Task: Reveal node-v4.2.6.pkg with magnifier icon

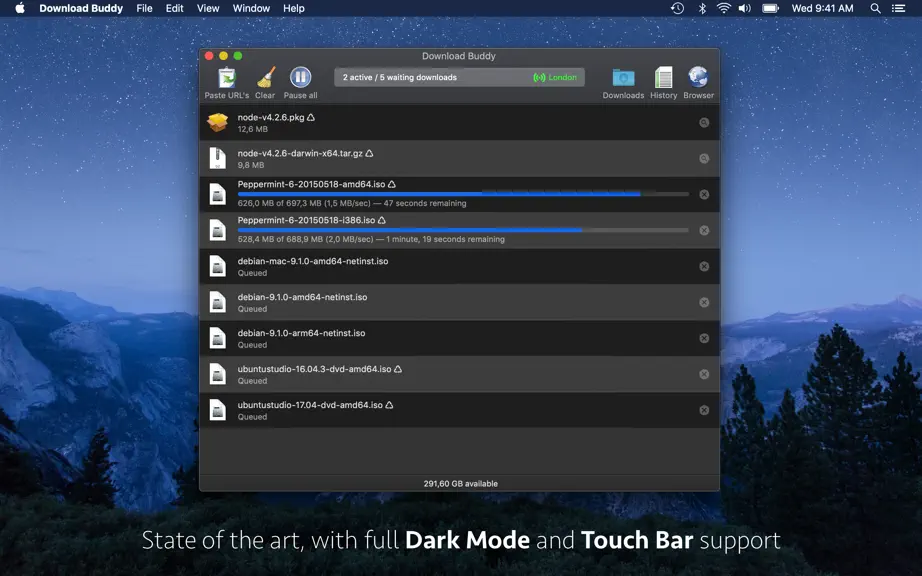Action: 704,123
